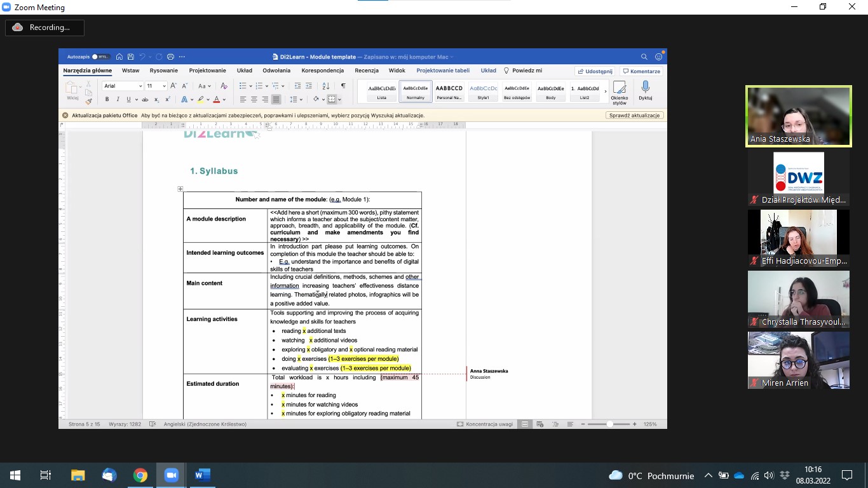Switch to the Projektowanie tab
868x488 pixels.
pos(207,71)
